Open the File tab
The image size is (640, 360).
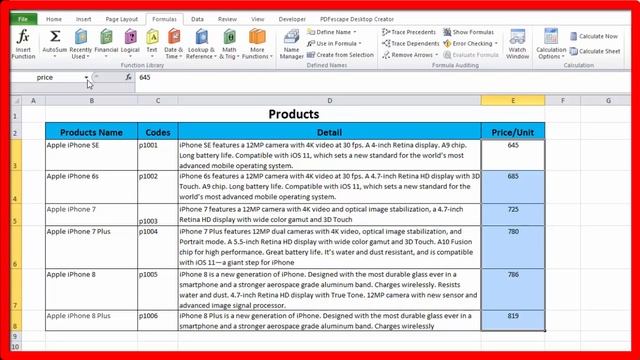pyautogui.click(x=23, y=19)
